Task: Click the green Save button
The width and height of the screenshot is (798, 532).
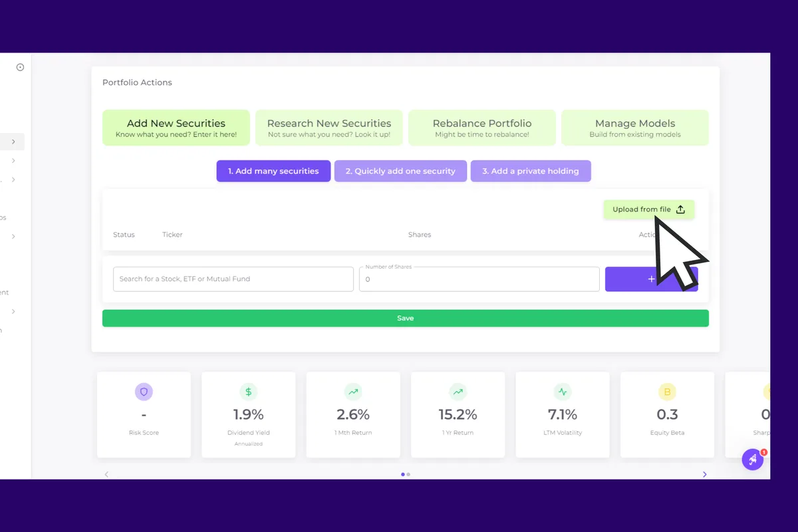Action: tap(405, 318)
